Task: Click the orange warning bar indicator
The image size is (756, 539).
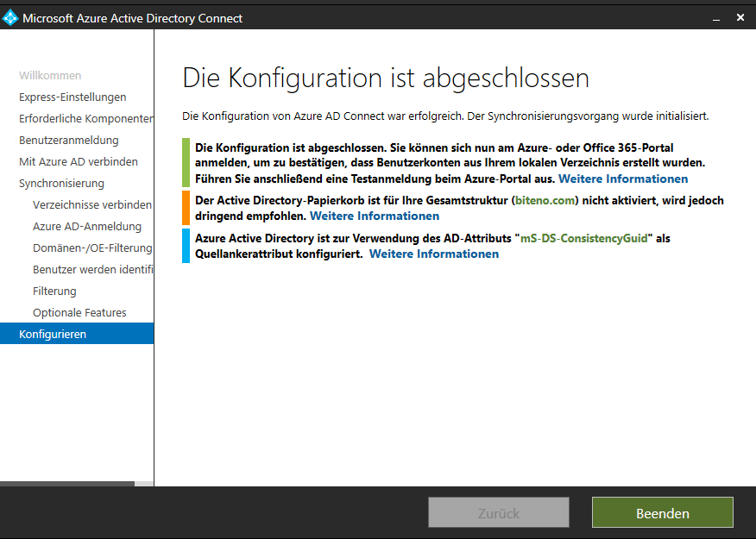Action: click(x=186, y=208)
